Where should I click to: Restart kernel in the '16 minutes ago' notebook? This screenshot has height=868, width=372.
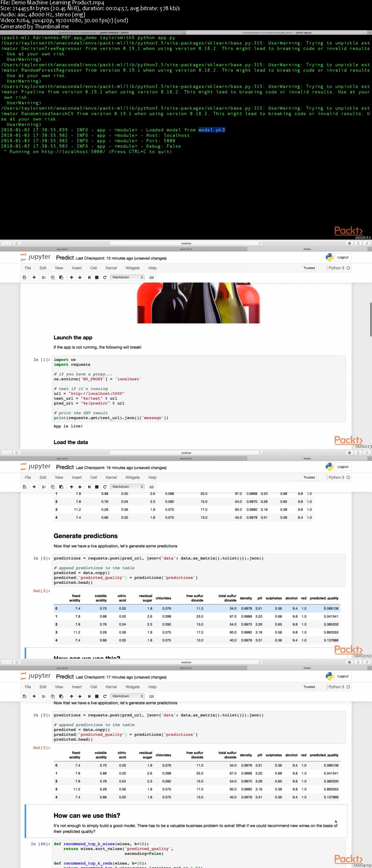(105, 487)
